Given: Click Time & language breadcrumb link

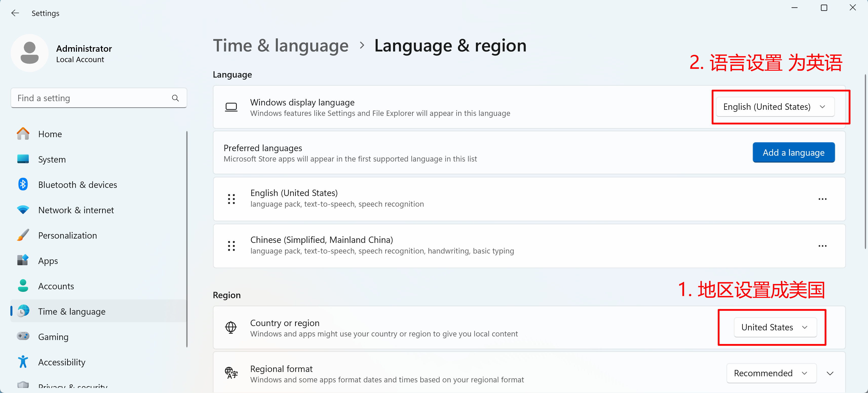Looking at the screenshot, I should (281, 46).
